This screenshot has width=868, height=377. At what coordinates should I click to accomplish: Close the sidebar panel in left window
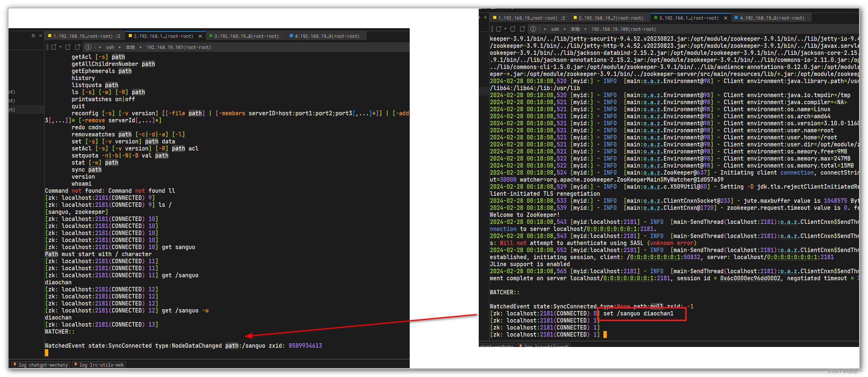(40, 36)
